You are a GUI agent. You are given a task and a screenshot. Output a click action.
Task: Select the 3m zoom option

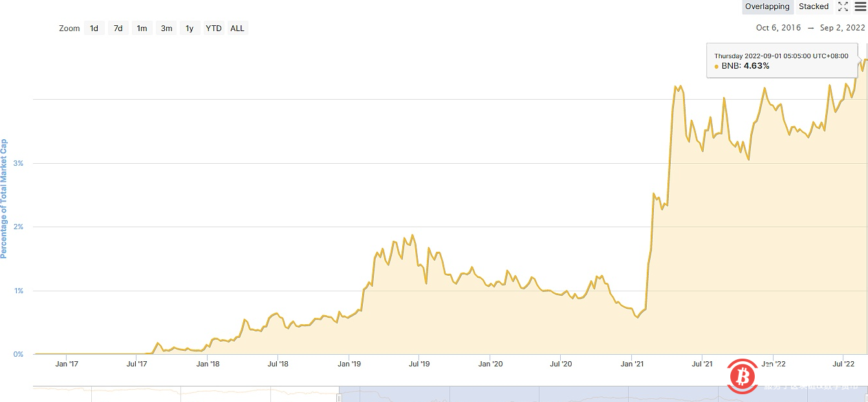(x=166, y=28)
